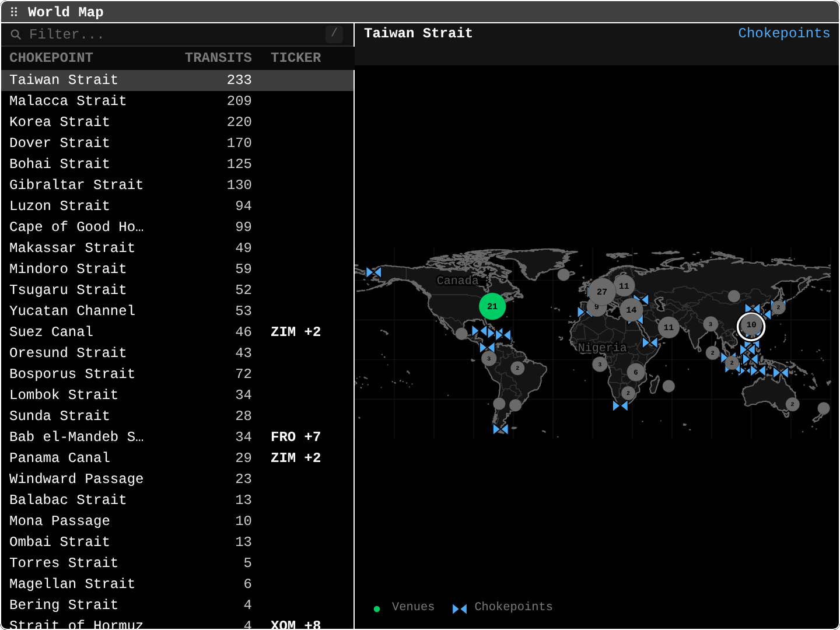The image size is (840, 630).
Task: Select the Bering Strait row
Action: click(177, 605)
